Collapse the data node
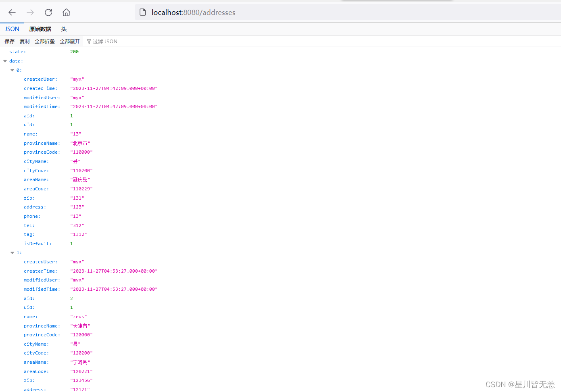Viewport: 561px width, 392px height. click(x=5, y=61)
